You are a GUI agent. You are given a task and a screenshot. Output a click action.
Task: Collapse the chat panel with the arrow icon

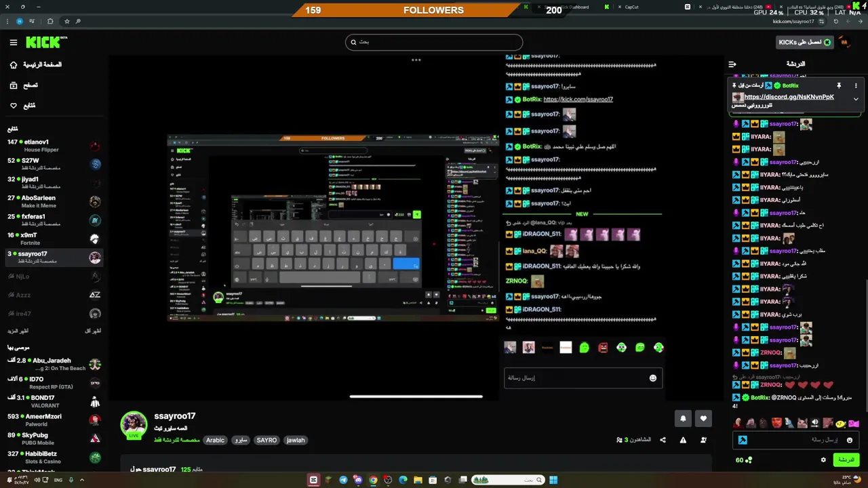(x=732, y=64)
